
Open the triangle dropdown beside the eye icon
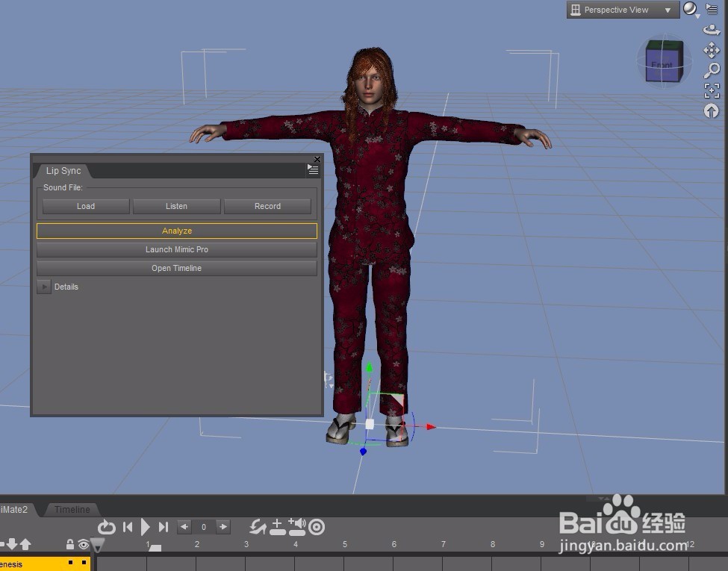coord(98,546)
